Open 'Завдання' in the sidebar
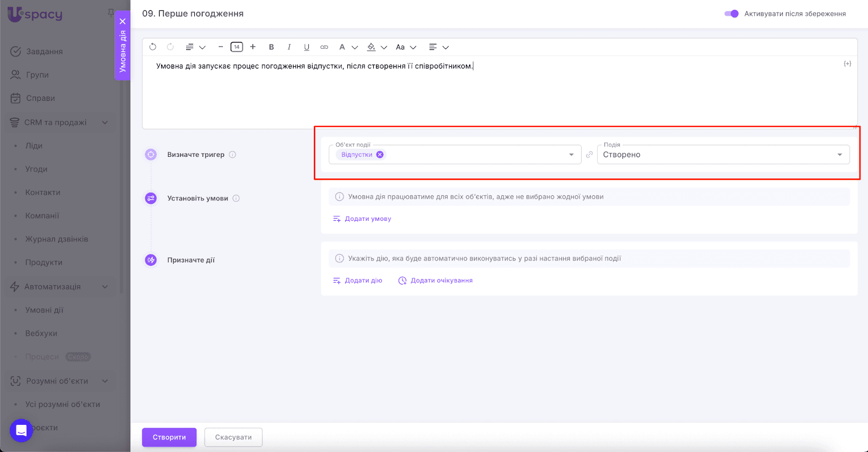The height and width of the screenshot is (452, 868). [x=44, y=52]
